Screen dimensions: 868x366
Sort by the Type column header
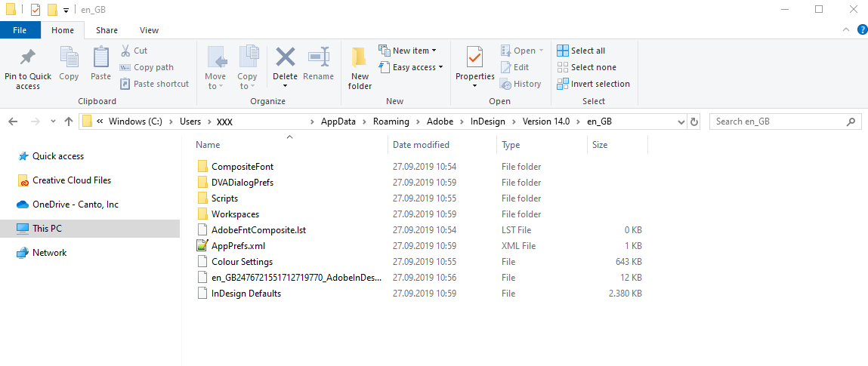[511, 145]
